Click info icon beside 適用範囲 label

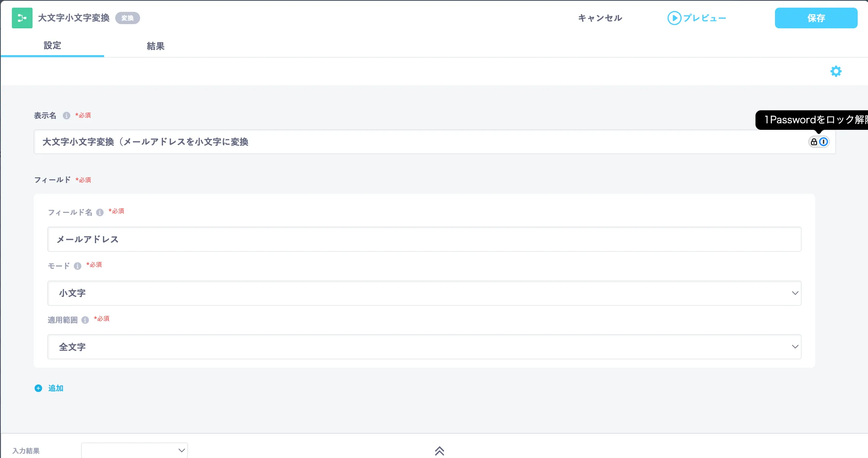point(85,320)
